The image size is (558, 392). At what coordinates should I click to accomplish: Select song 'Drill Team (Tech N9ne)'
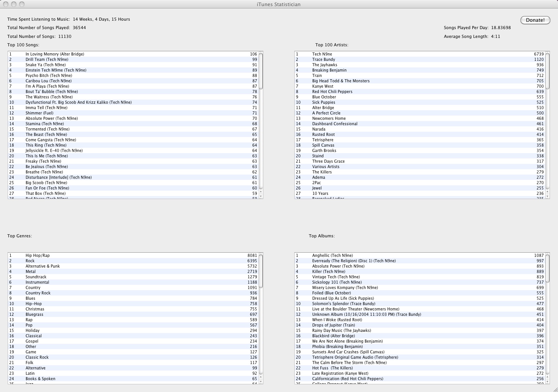(x=133, y=59)
